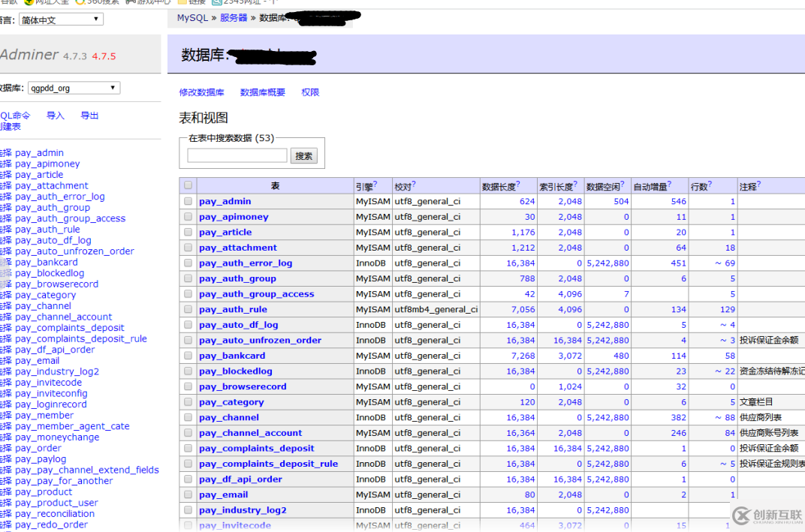805x532 pixels.
Task: Go to the 服务器 breadcrumb link
Action: pos(234,17)
